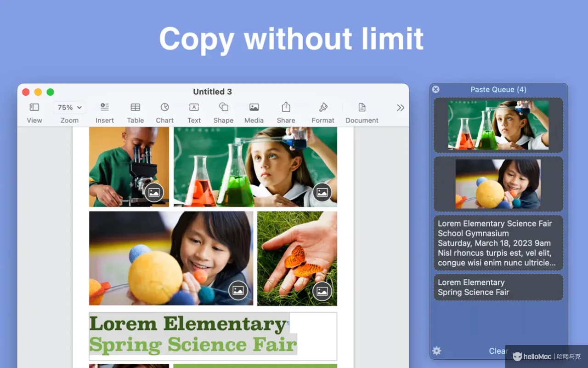Insert a Chart from the toolbar
The height and width of the screenshot is (368, 588).
click(165, 107)
